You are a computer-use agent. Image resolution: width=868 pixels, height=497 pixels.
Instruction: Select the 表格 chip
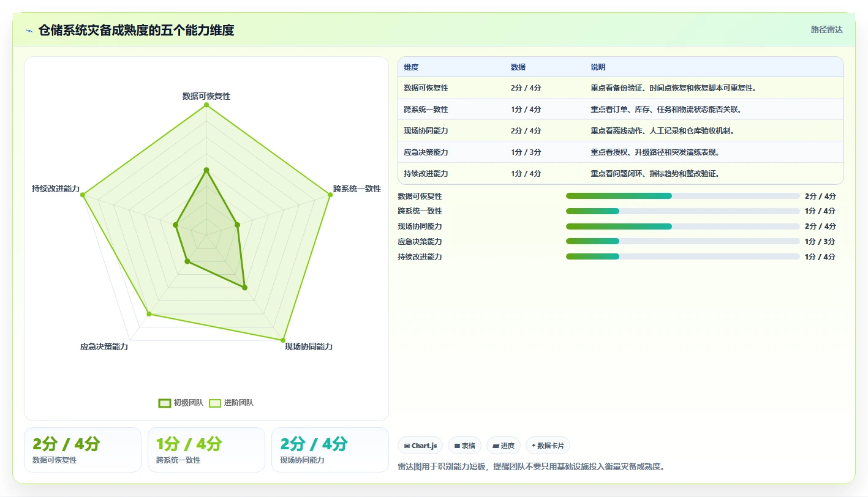[x=465, y=446]
